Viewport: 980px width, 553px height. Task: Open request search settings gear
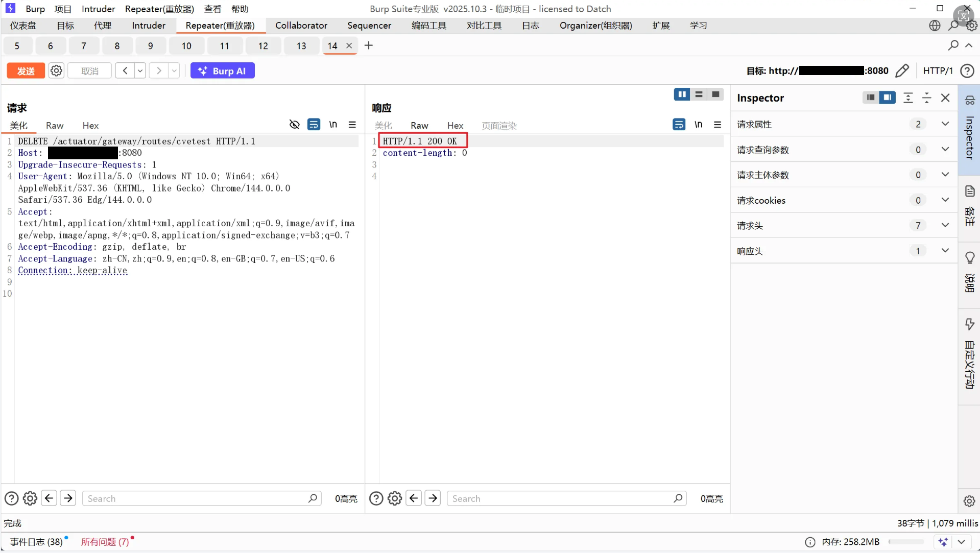click(30, 498)
